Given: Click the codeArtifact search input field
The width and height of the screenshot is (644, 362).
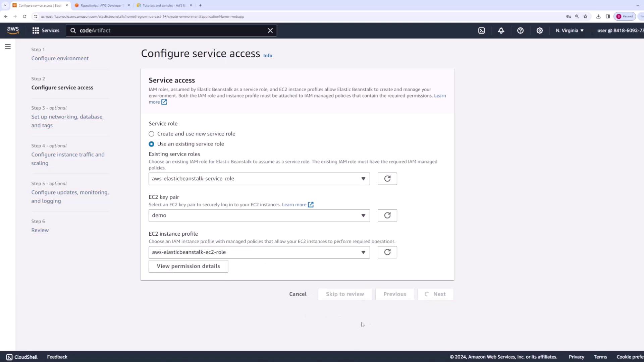Looking at the screenshot, I should pyautogui.click(x=171, y=31).
